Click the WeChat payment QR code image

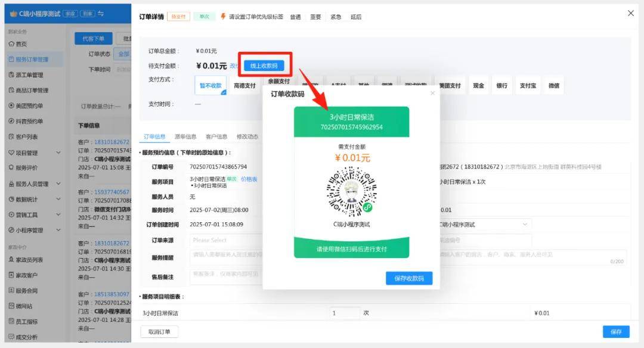(x=351, y=191)
